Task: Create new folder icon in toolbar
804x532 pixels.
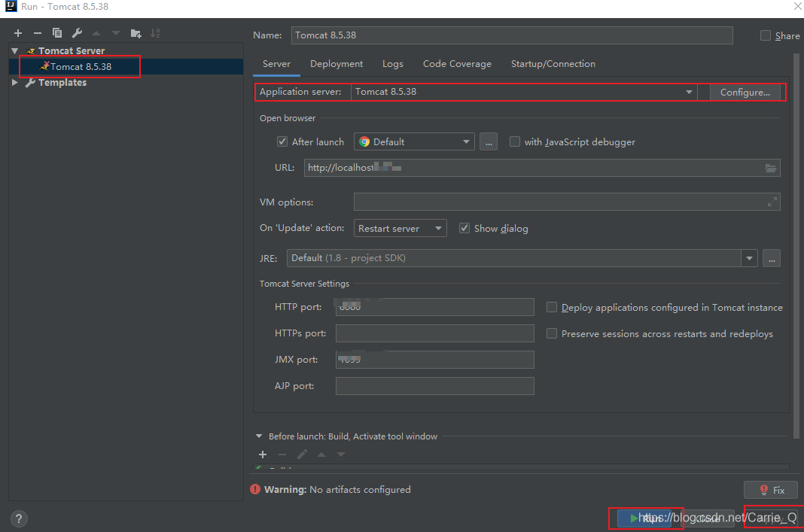Action: click(x=136, y=33)
